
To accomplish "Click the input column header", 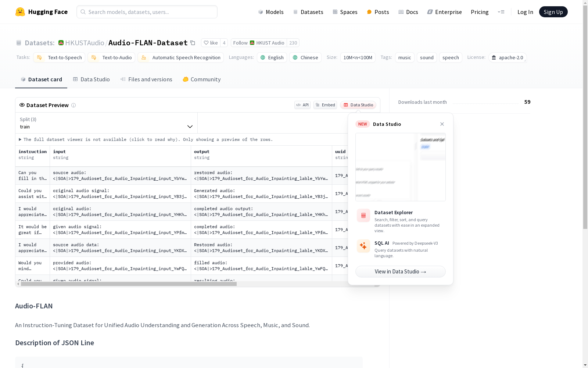I will [121, 156].
